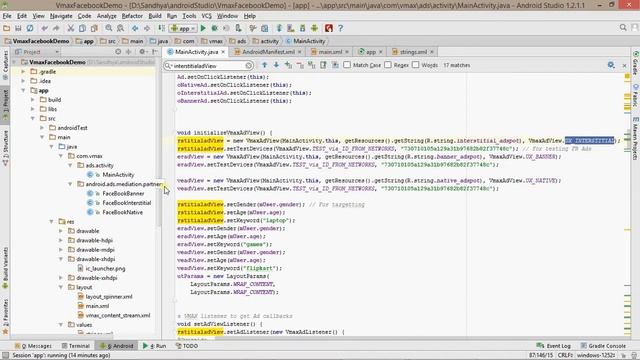
Task: Expand the androidTest folder
Action: [x=42, y=128]
